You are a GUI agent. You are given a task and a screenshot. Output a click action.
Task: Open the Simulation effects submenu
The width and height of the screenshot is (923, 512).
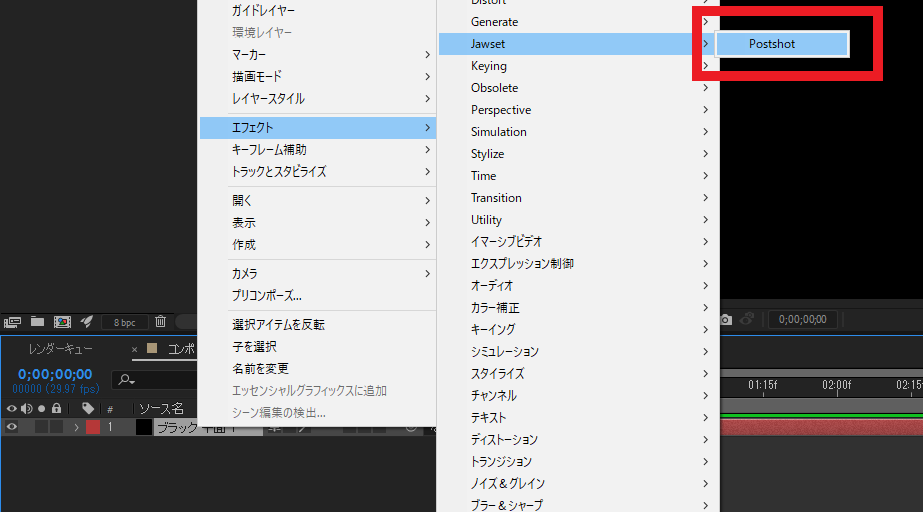(x=577, y=132)
